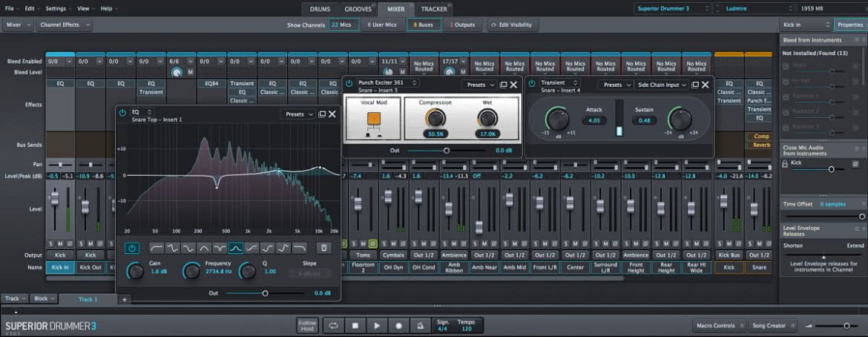Open the EQ window Presets dropdown

click(x=297, y=114)
